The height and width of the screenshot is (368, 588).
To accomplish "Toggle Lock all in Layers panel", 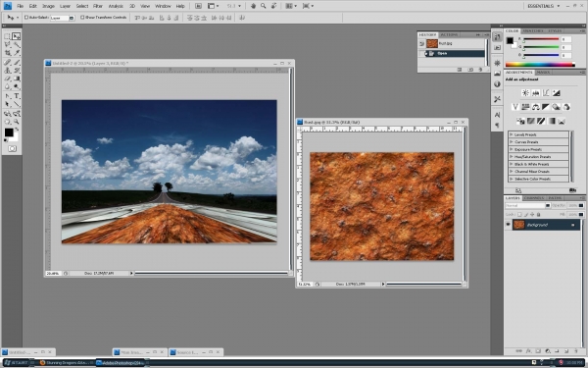I will tap(538, 215).
